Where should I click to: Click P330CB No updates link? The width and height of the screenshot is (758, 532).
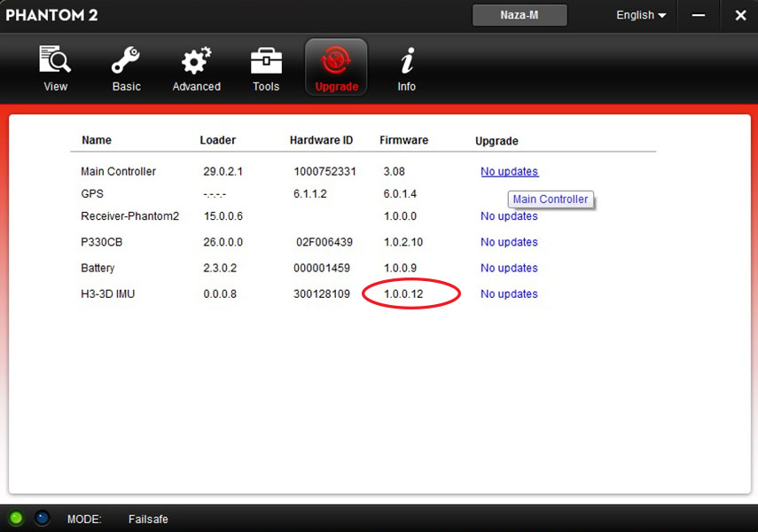point(509,242)
